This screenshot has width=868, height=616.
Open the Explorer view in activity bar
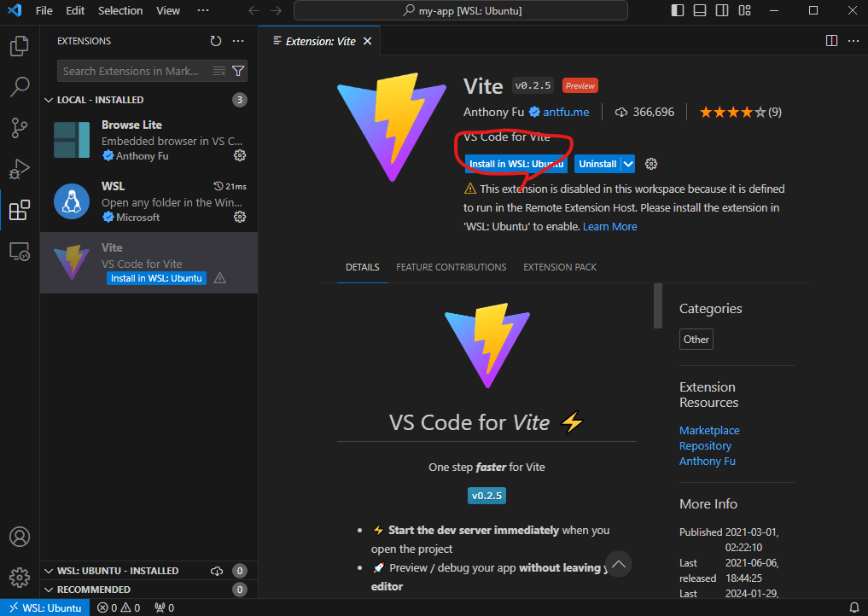20,46
